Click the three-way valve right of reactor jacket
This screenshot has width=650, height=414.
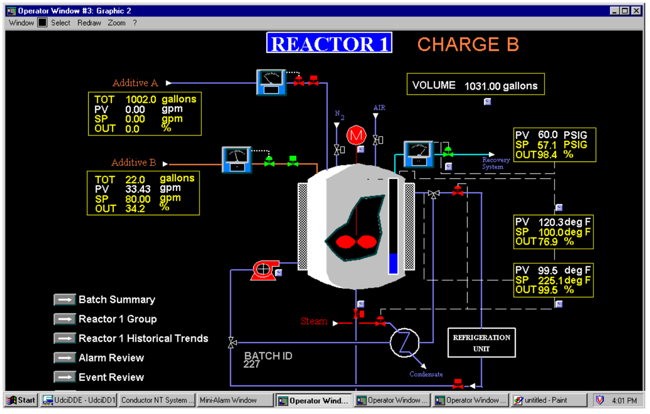click(x=434, y=194)
